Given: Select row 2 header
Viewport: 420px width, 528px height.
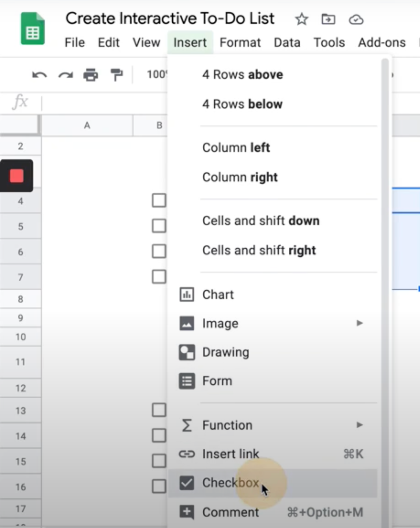Looking at the screenshot, I should pyautogui.click(x=20, y=146).
